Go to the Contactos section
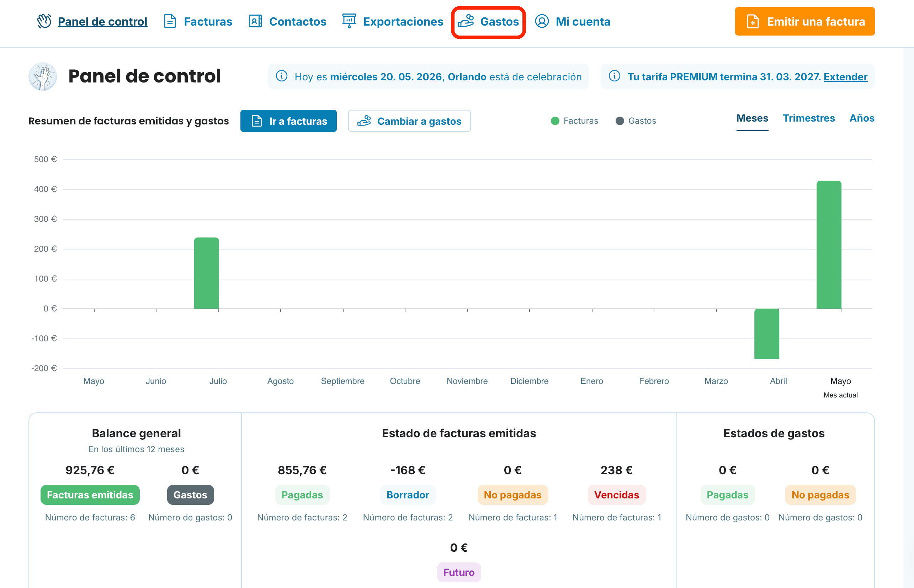 point(298,21)
